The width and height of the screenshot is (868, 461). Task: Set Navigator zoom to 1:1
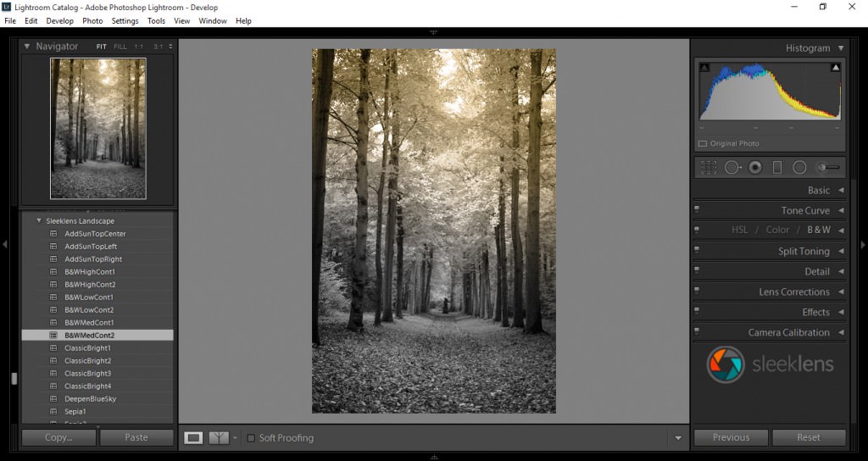[138, 47]
